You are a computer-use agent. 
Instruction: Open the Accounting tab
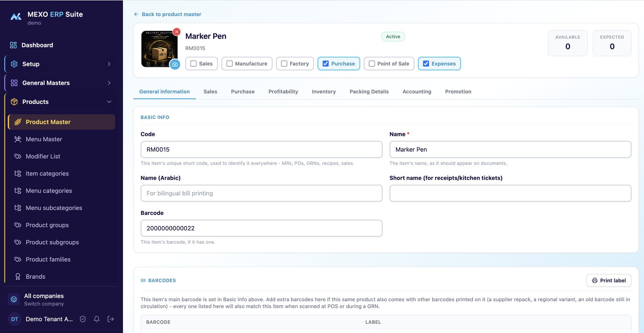[x=417, y=92]
